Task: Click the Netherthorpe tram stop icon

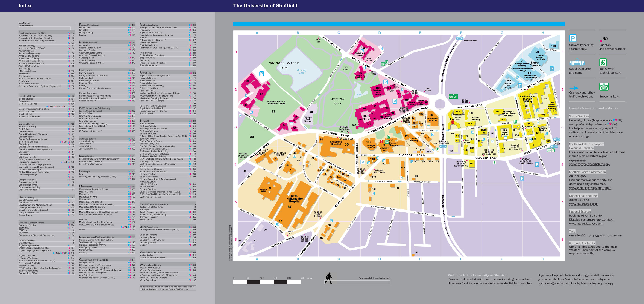Action: (460, 38)
